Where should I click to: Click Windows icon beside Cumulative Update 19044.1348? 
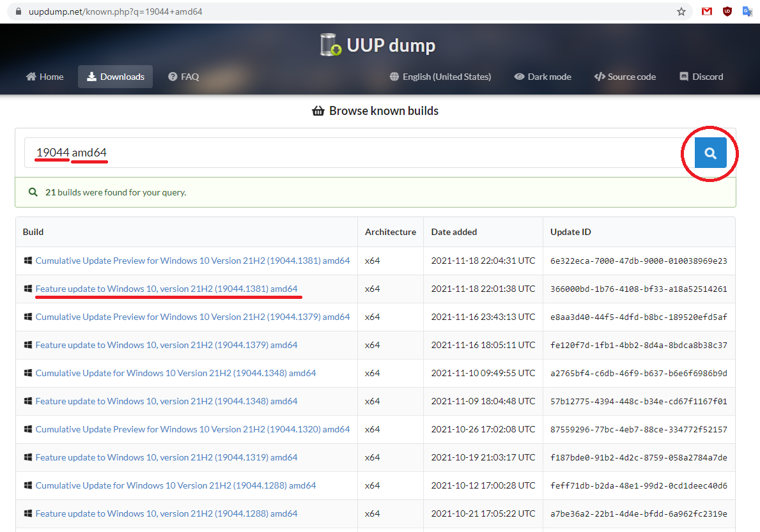[x=28, y=373]
